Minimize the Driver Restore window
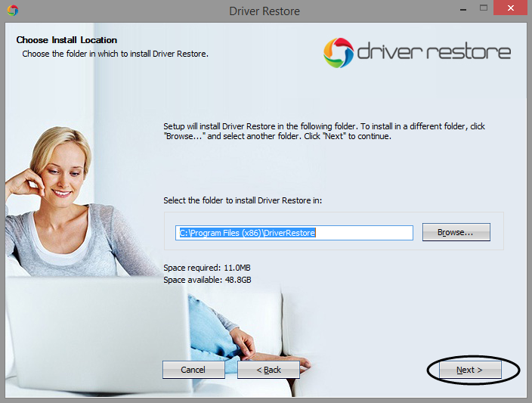 pos(463,8)
